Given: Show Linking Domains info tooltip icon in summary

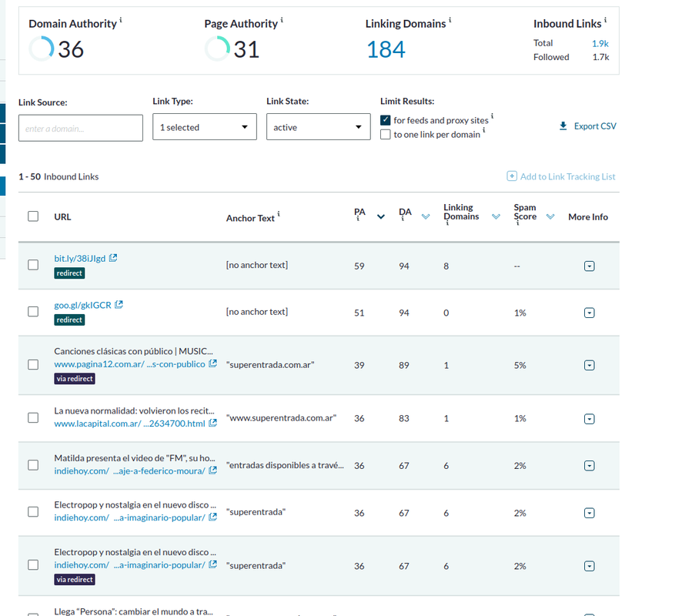Looking at the screenshot, I should point(450,19).
